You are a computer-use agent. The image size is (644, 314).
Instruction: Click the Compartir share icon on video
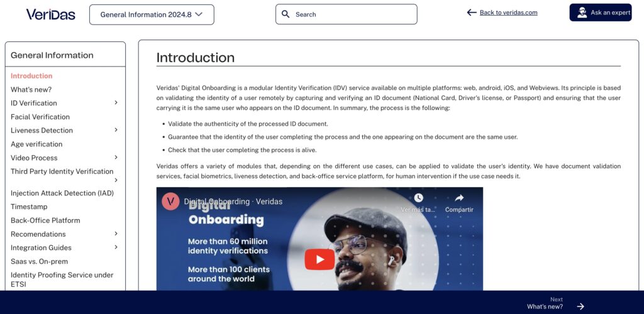459,198
